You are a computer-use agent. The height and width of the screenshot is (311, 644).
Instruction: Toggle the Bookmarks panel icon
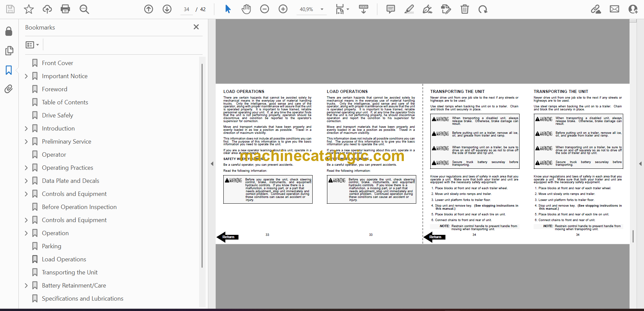[x=9, y=70]
